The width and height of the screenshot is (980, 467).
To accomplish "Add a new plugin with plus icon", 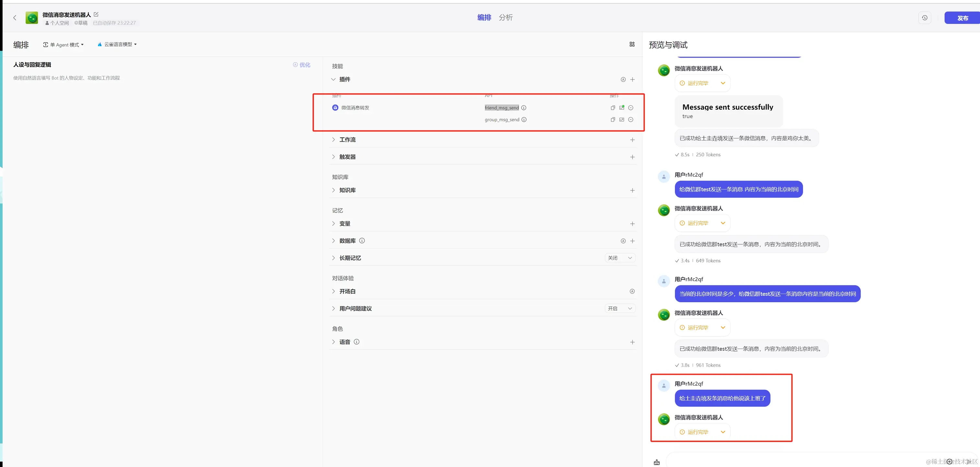I will click(632, 79).
